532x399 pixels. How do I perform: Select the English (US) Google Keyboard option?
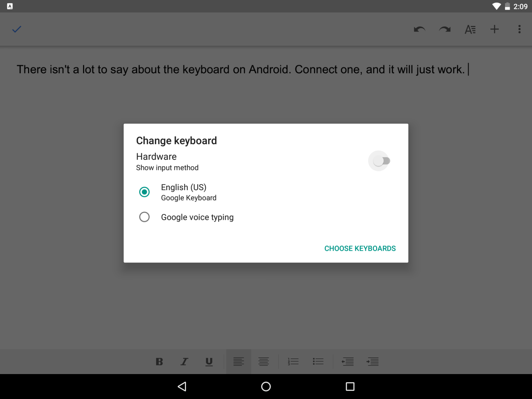pyautogui.click(x=144, y=192)
